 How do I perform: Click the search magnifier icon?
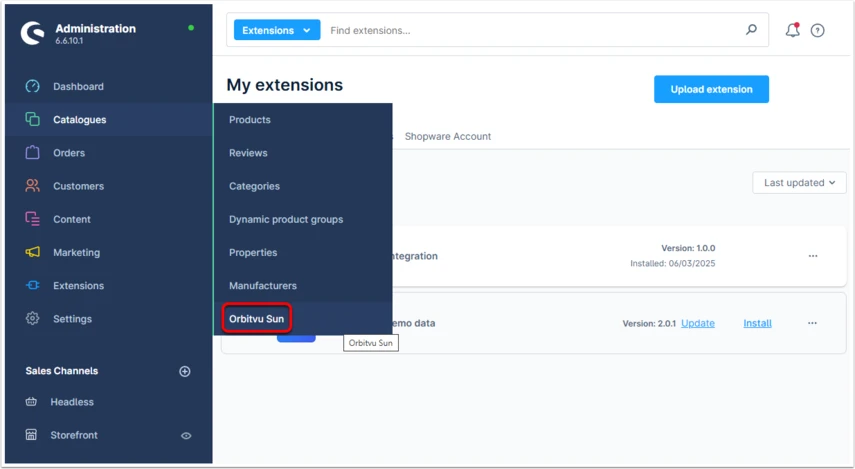coord(751,29)
